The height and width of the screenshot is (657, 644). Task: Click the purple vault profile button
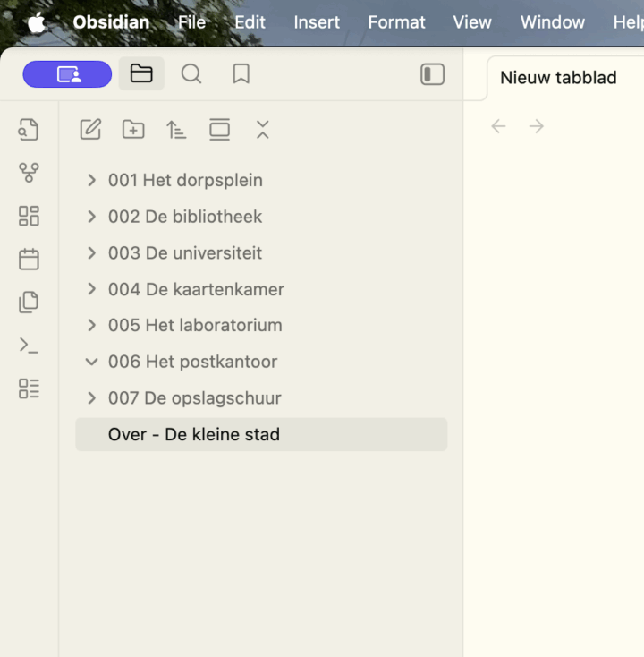tap(68, 74)
